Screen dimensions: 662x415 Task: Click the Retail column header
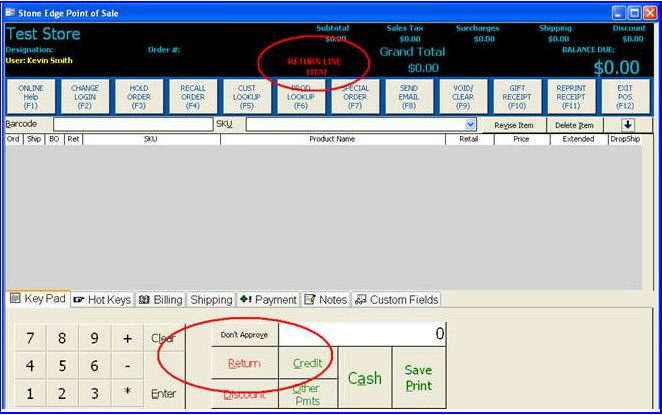click(469, 139)
